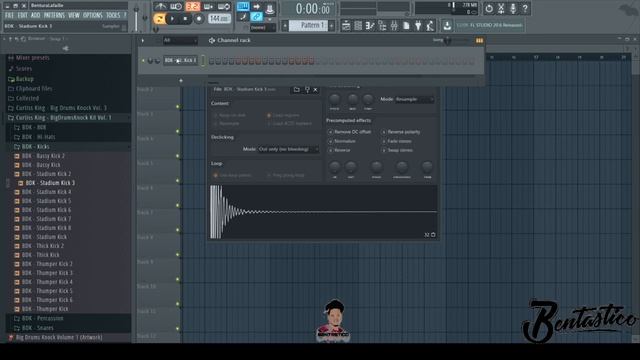The image size is (640, 360).
Task: Click the add channel plus button
Action: tap(181, 80)
